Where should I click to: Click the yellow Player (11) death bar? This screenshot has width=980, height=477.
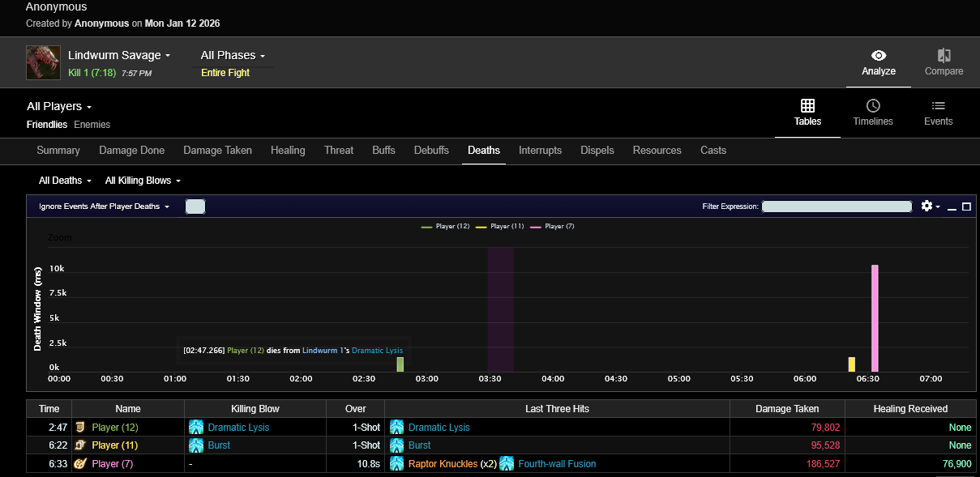point(852,364)
